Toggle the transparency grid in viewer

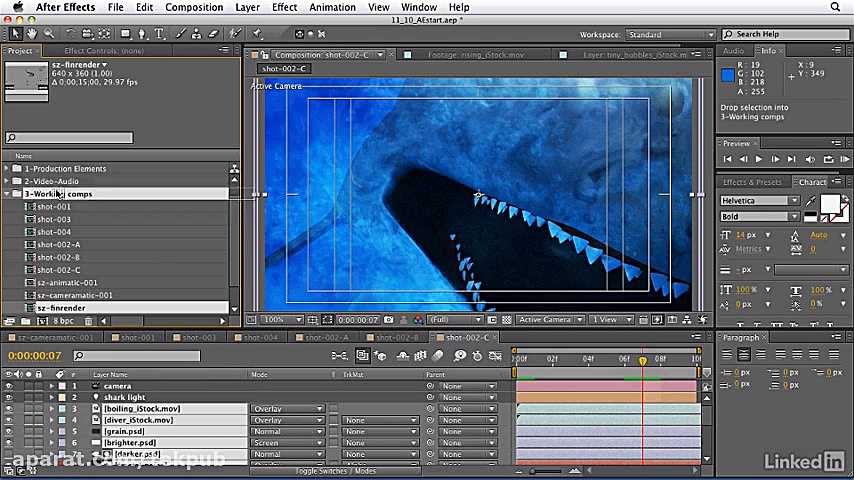tap(507, 320)
